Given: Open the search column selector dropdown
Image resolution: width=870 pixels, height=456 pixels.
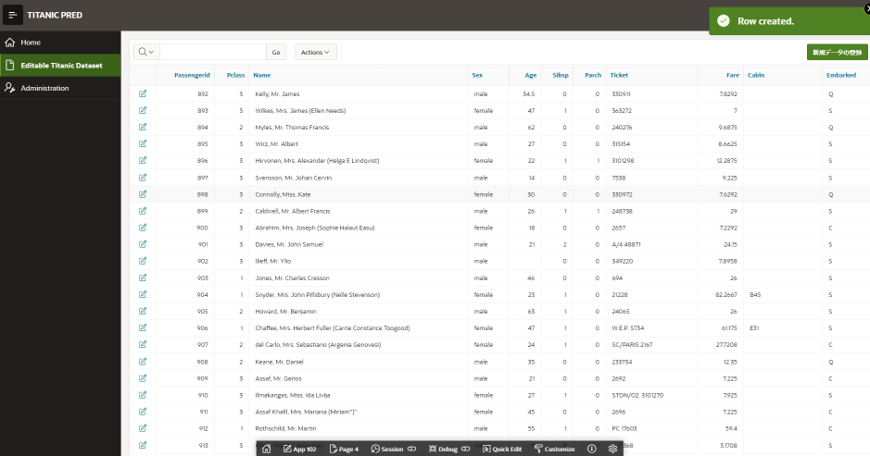Looking at the screenshot, I should pos(146,52).
